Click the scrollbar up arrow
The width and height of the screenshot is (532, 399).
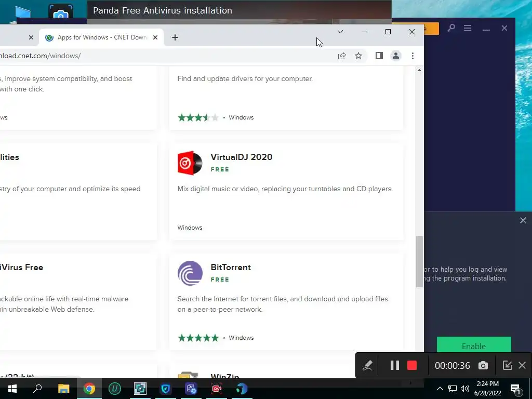tap(419, 70)
